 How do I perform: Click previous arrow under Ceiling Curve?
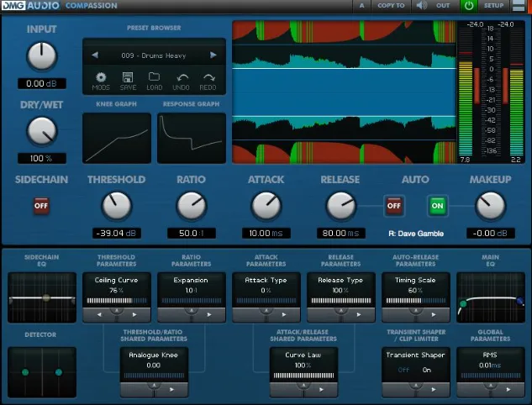(x=99, y=315)
